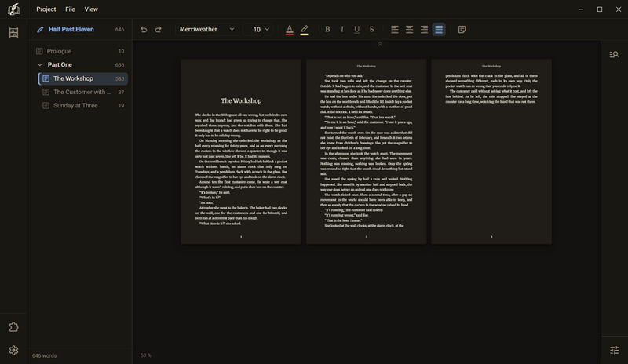Close the application window

coord(619,9)
